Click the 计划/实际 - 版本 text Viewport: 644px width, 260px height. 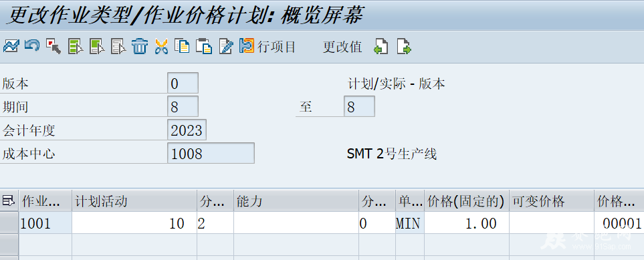(396, 84)
